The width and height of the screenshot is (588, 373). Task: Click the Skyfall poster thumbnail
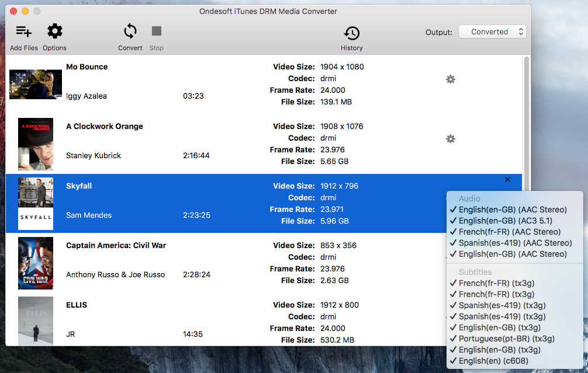[x=36, y=203]
